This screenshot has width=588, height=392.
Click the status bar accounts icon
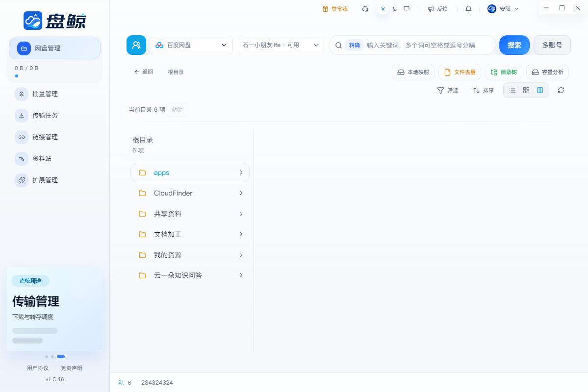point(120,383)
